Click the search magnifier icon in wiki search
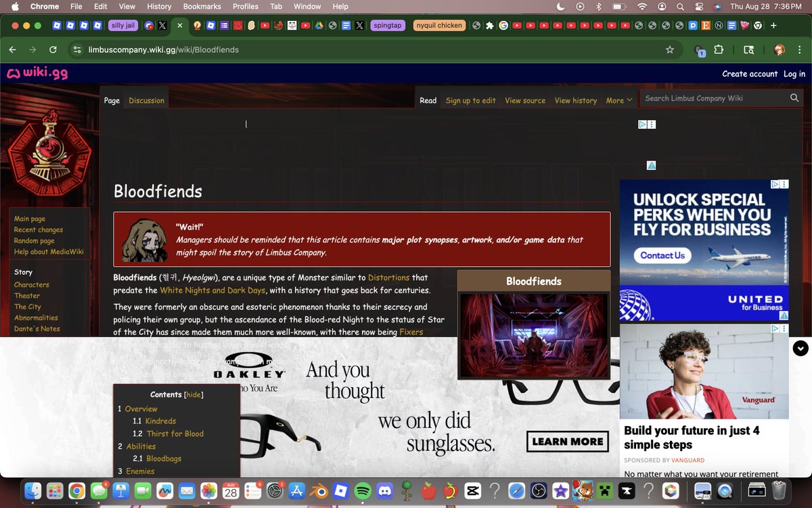 pos(794,98)
